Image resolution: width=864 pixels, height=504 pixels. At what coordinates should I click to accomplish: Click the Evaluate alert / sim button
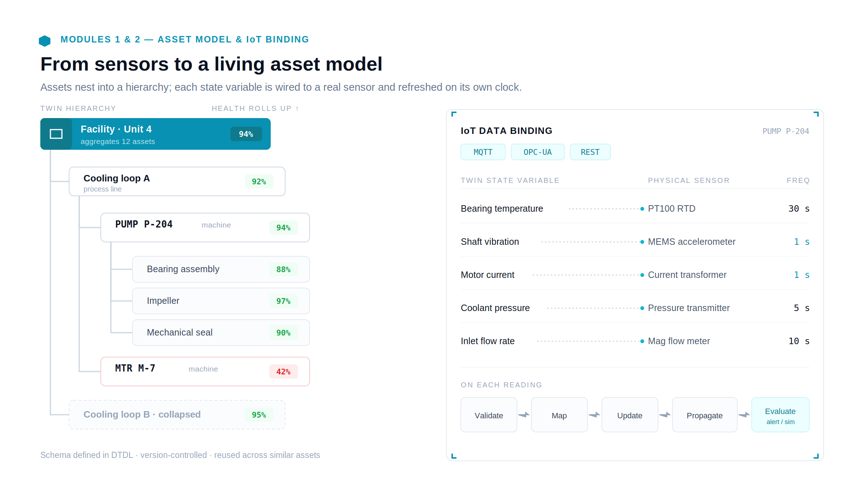pos(780,415)
